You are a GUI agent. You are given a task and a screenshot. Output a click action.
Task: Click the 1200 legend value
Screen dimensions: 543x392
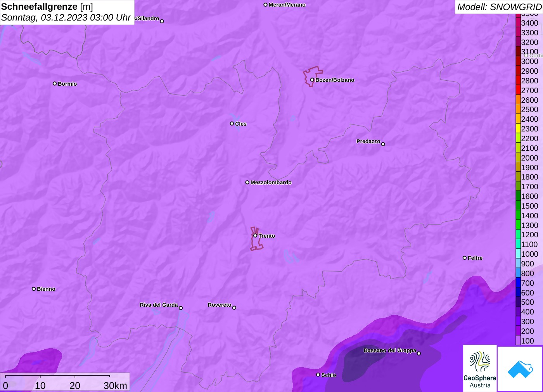tap(529, 235)
